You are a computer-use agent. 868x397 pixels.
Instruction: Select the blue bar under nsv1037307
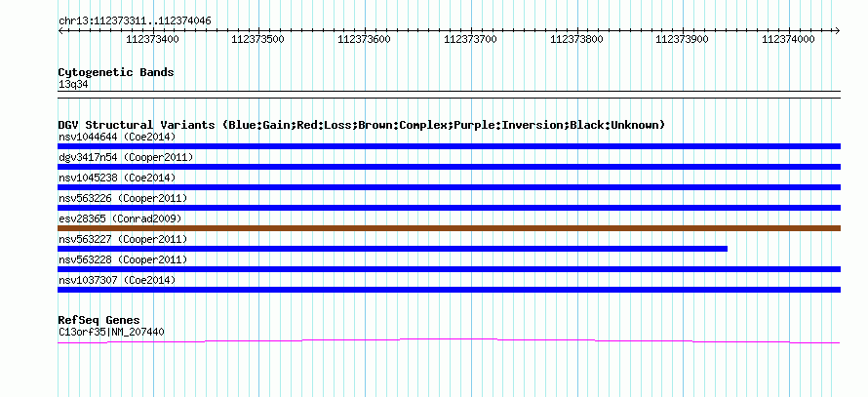tap(449, 290)
